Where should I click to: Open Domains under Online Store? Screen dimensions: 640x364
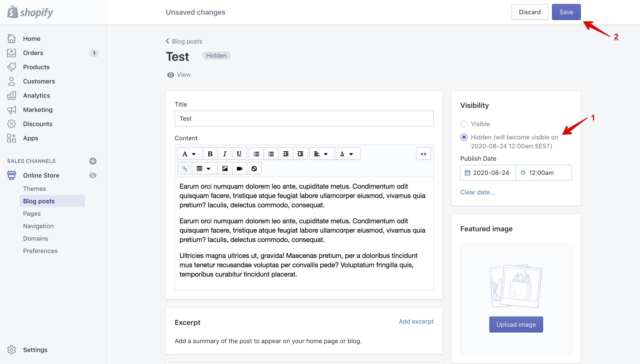tap(36, 239)
